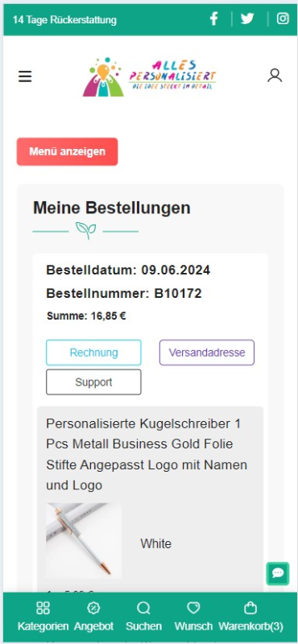Open the white pen product thumbnail
Screen dimensions: 298x644
pos(84,541)
